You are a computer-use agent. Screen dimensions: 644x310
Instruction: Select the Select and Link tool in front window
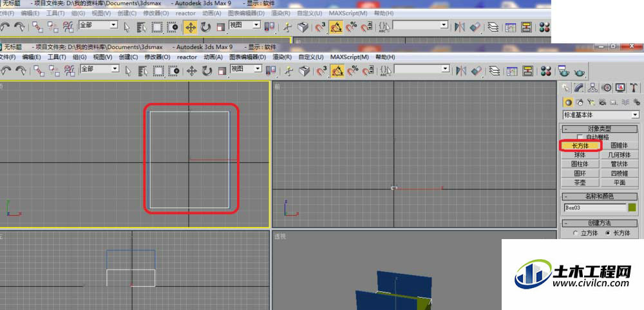click(x=39, y=71)
